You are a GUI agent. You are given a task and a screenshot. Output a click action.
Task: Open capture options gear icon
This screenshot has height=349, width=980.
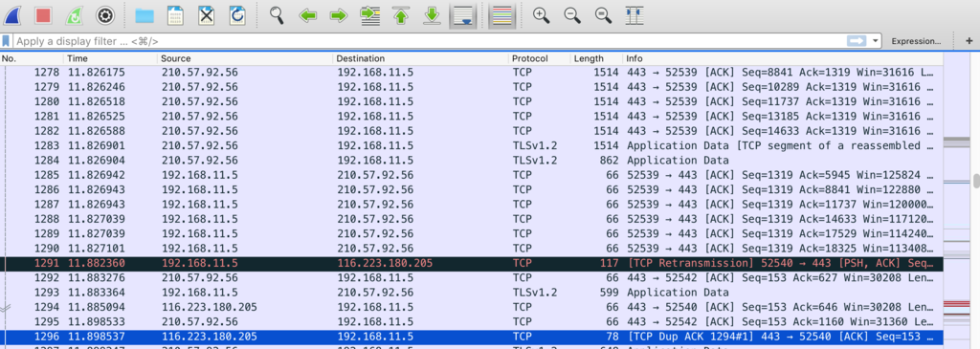click(105, 14)
